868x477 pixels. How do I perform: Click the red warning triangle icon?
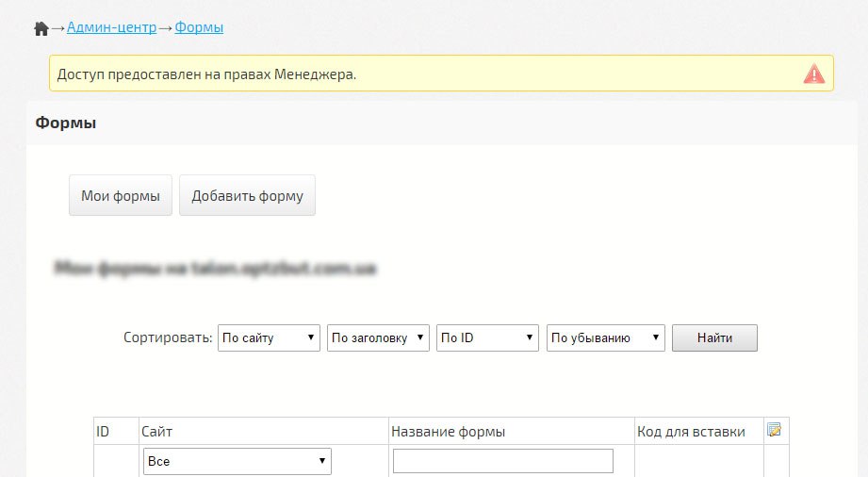pos(813,74)
